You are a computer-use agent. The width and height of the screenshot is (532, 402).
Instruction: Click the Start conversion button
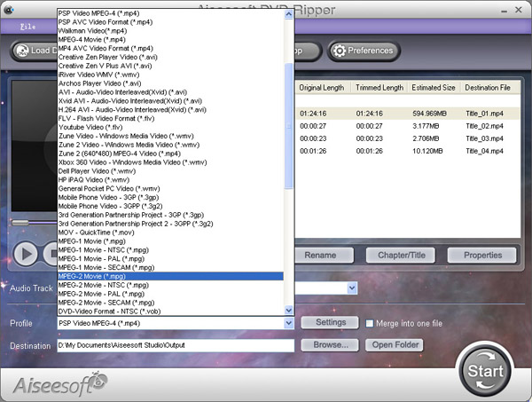point(485,371)
